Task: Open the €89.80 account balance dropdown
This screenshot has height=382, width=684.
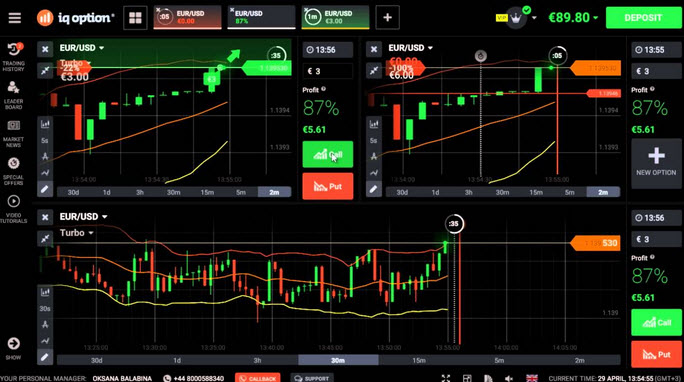Action: click(573, 18)
